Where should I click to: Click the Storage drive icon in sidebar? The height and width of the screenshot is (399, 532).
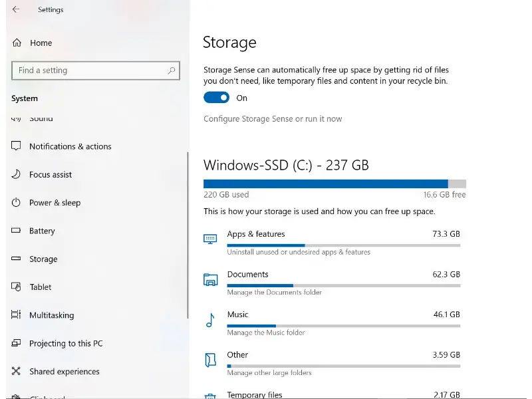[16, 259]
